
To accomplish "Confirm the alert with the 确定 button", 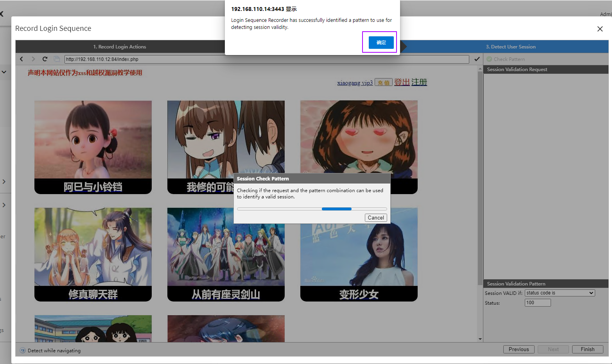I will (x=381, y=42).
